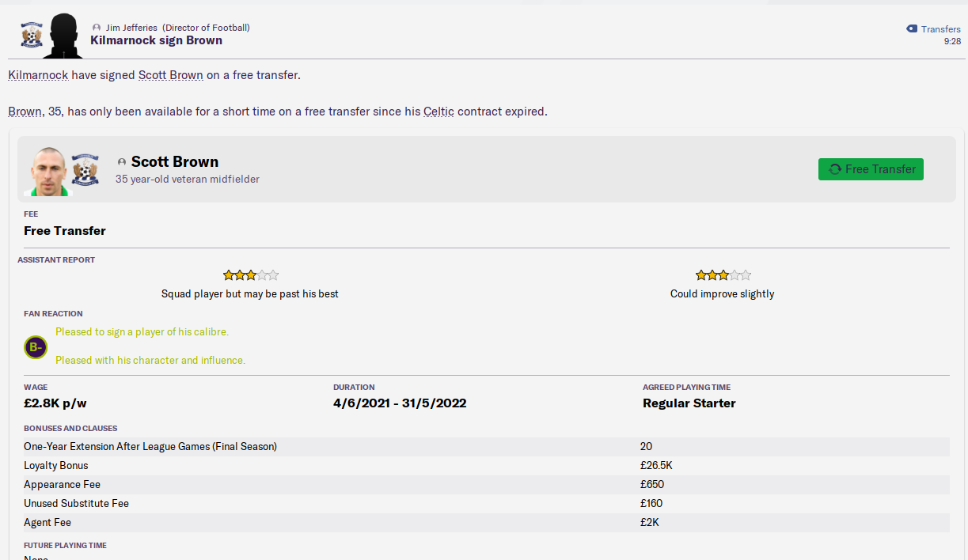968x560 pixels.
Task: Open the underlined Scott Brown player link
Action: [170, 75]
